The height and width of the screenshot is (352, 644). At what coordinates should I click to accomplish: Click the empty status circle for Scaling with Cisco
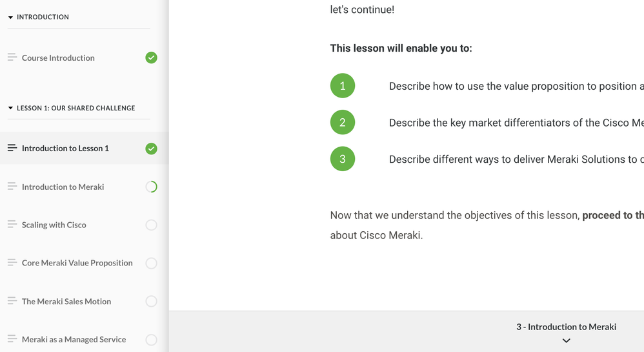pyautogui.click(x=151, y=225)
